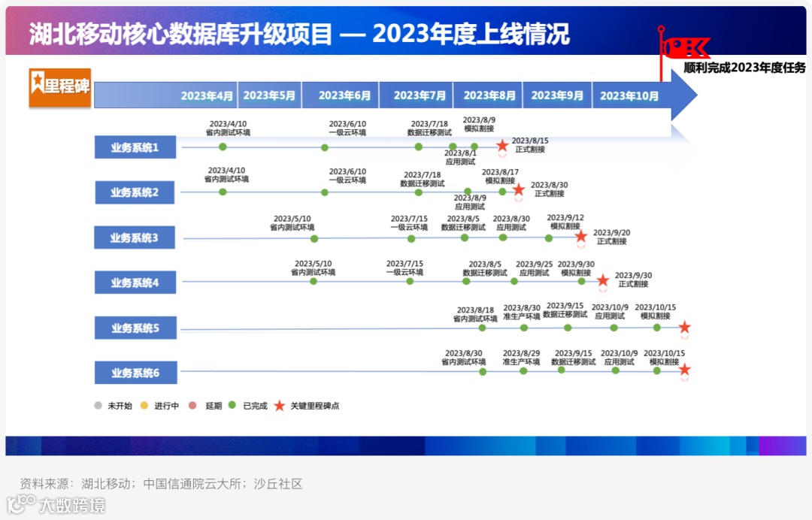The width and height of the screenshot is (812, 520).
Task: Click 业务系统1 green dot under 2023/7/18 数据迁移测试
Action: (419, 147)
